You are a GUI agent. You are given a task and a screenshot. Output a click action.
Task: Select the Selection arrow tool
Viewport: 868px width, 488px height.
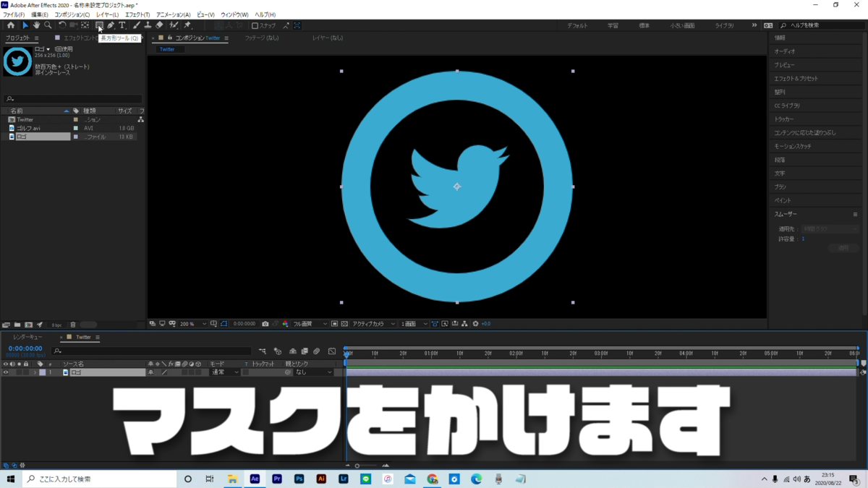pyautogui.click(x=25, y=25)
